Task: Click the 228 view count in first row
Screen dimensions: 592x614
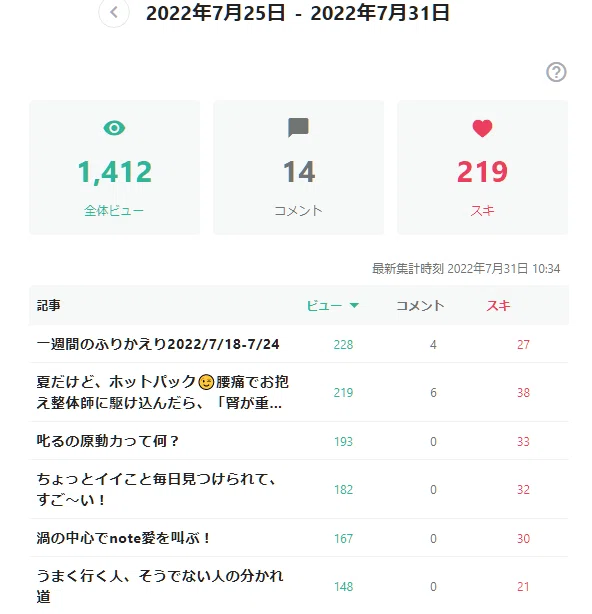Action: pyautogui.click(x=343, y=345)
